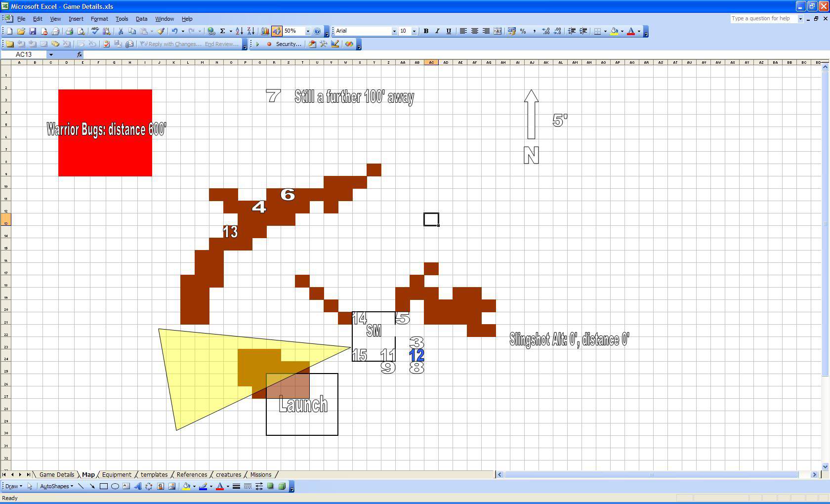830x504 pixels.
Task: Toggle left text alignment
Action: (463, 31)
